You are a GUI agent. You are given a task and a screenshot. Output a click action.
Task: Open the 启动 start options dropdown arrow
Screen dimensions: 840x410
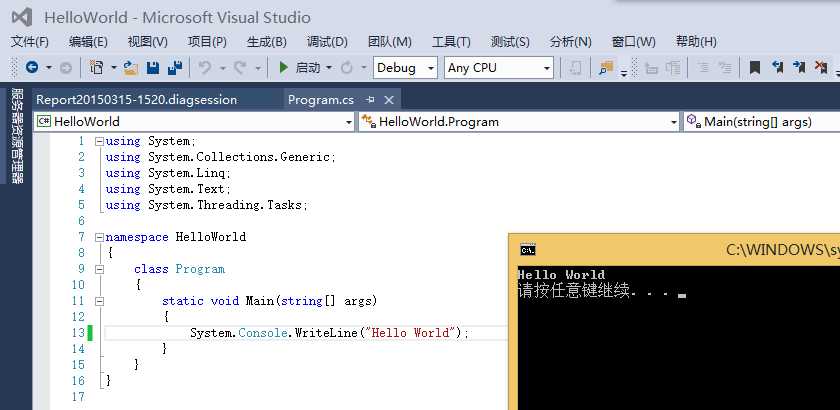pos(329,68)
